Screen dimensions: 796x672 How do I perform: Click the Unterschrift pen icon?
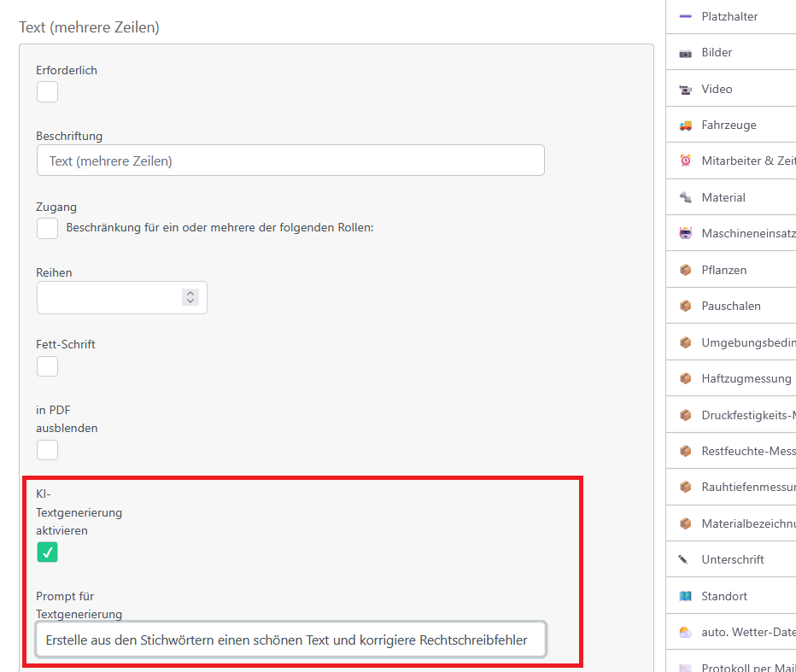tap(683, 560)
